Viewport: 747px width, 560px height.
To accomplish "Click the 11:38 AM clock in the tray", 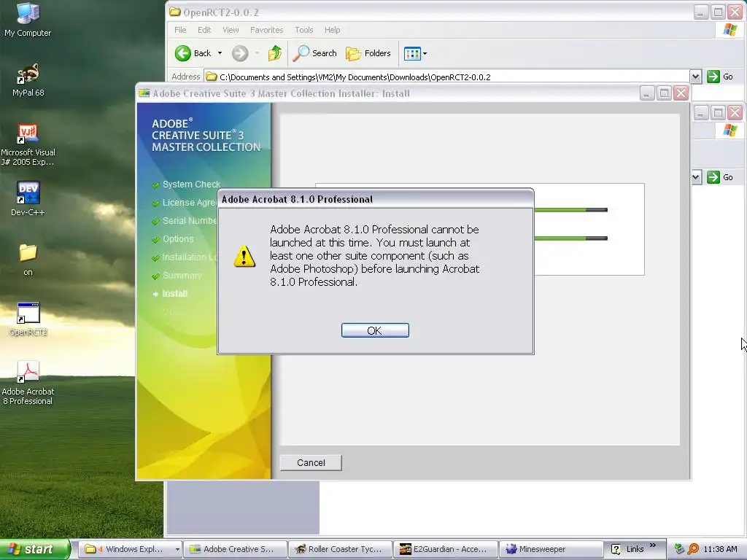I will click(720, 549).
